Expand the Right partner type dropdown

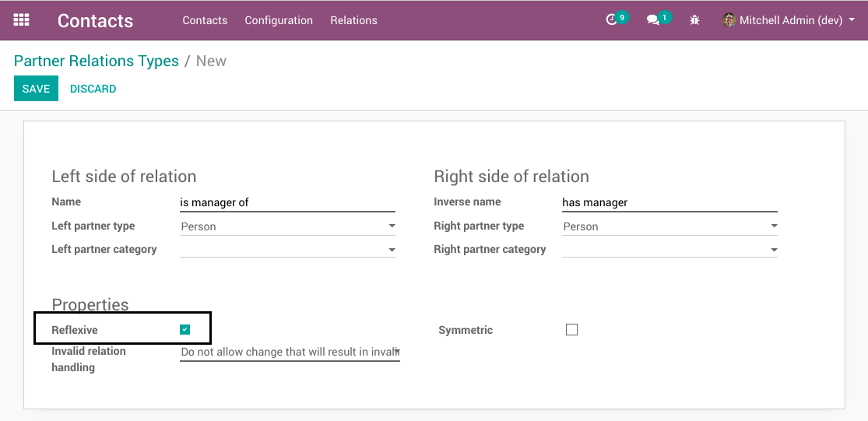pyautogui.click(x=669, y=226)
